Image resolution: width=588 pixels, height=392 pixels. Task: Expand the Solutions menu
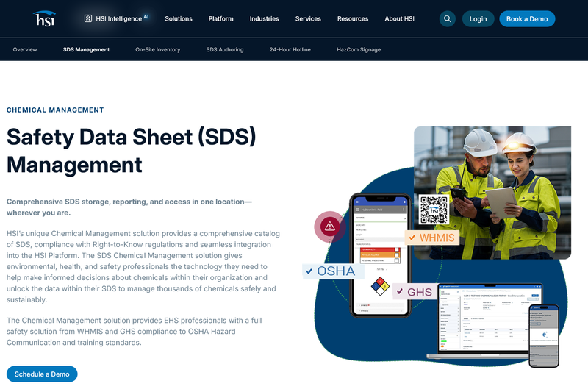coord(179,19)
